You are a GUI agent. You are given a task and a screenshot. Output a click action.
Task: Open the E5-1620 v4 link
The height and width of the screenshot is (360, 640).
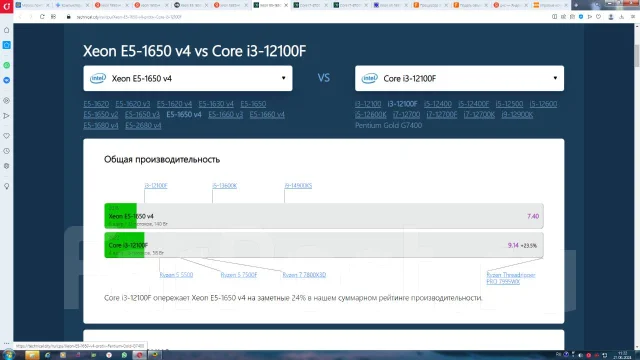coord(174,104)
